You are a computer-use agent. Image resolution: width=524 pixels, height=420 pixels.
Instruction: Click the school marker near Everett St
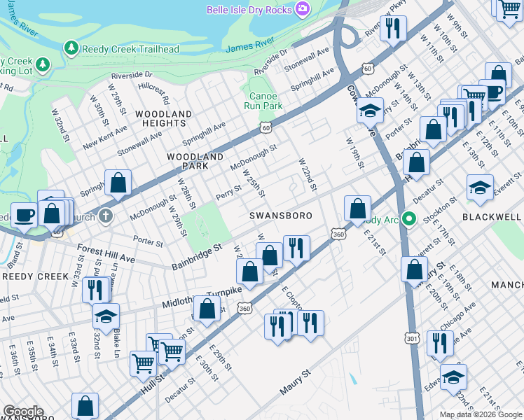480,190
